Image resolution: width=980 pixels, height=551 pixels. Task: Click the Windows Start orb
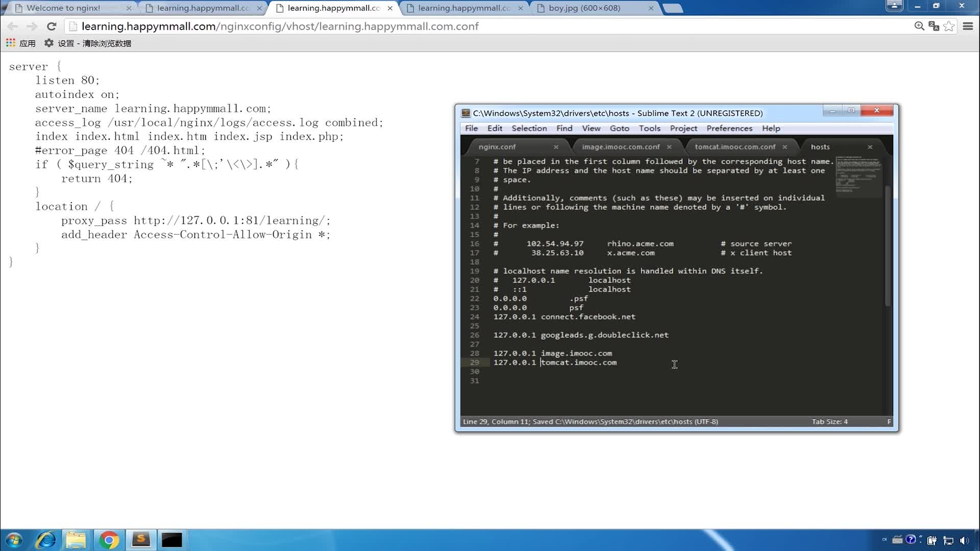[x=14, y=540]
